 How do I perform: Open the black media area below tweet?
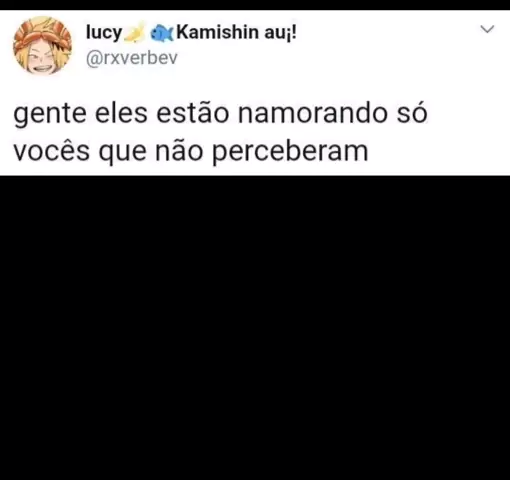(x=255, y=328)
